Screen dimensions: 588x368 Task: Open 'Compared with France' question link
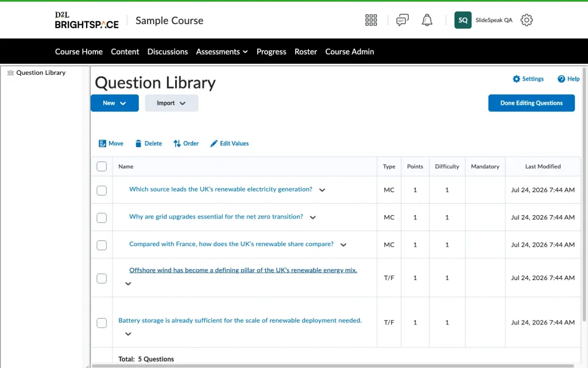[231, 244]
